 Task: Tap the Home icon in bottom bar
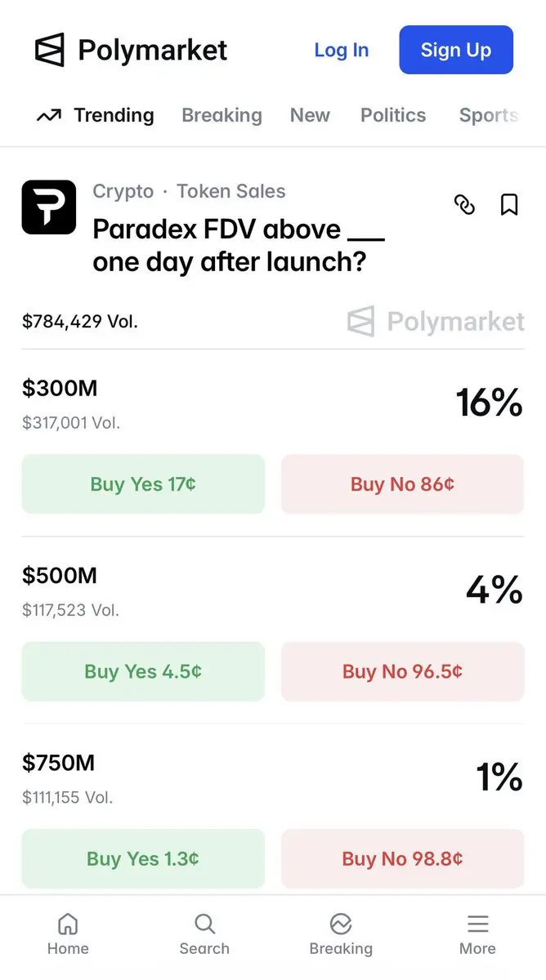point(68,924)
